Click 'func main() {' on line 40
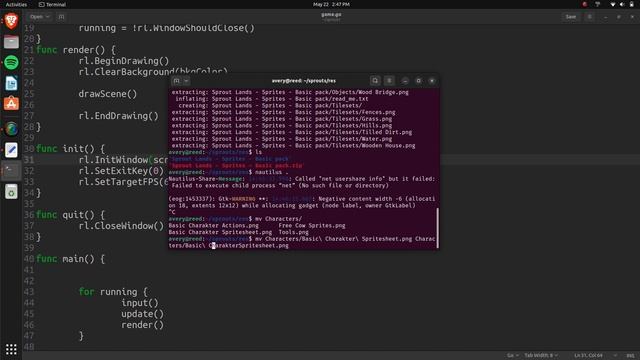 pyautogui.click(x=71, y=259)
